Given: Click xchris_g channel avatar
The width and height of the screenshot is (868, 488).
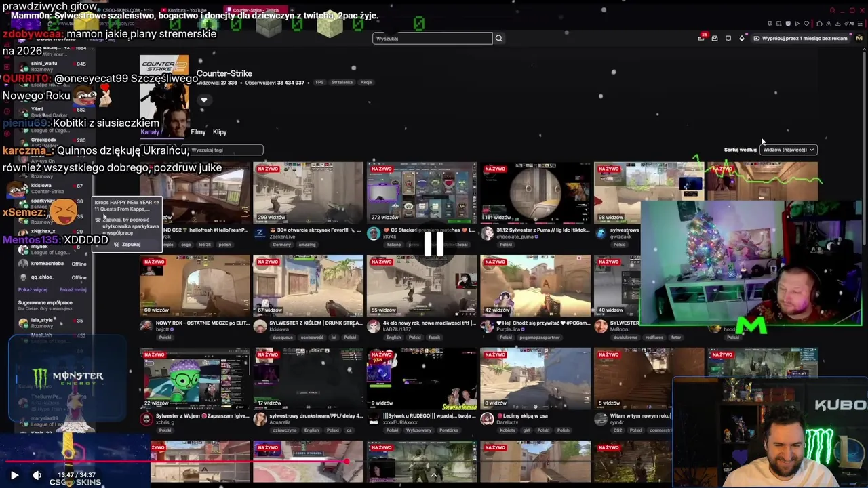Looking at the screenshot, I should point(146,419).
